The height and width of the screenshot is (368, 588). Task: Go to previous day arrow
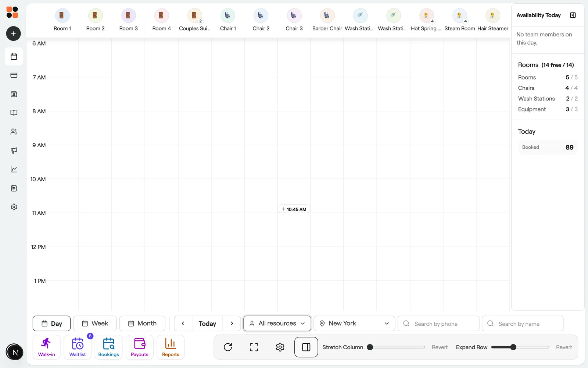pos(183,323)
